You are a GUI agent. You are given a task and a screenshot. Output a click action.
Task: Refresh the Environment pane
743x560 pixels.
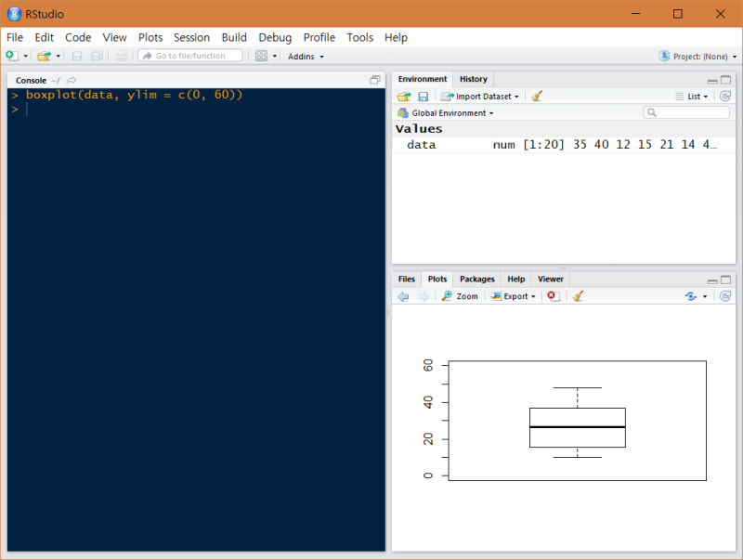point(725,96)
